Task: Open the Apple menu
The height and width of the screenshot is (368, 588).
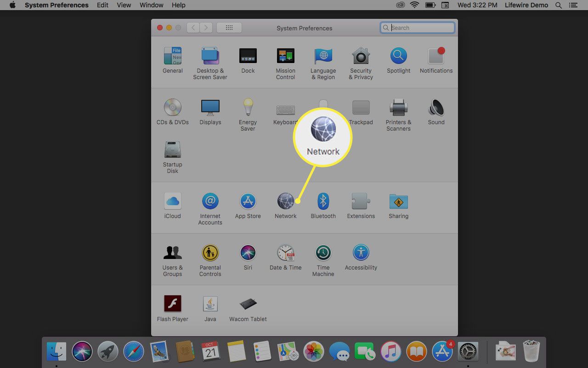Action: pyautogui.click(x=12, y=5)
